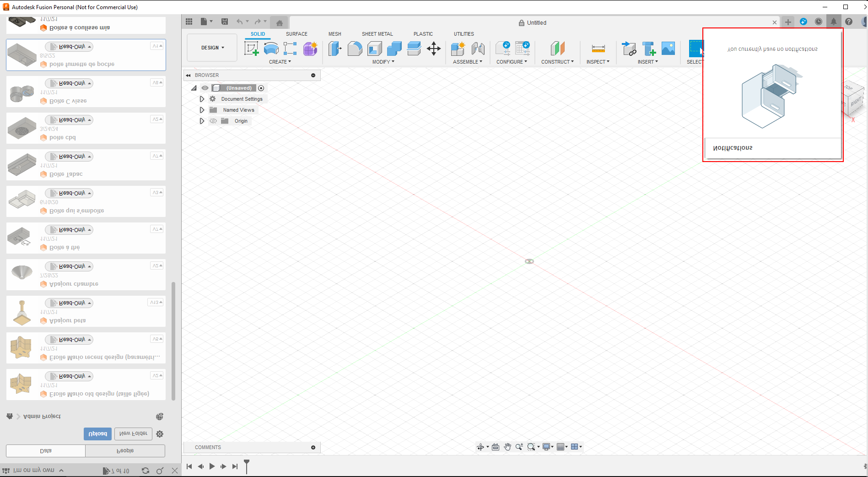Switch to the People tab

125,451
